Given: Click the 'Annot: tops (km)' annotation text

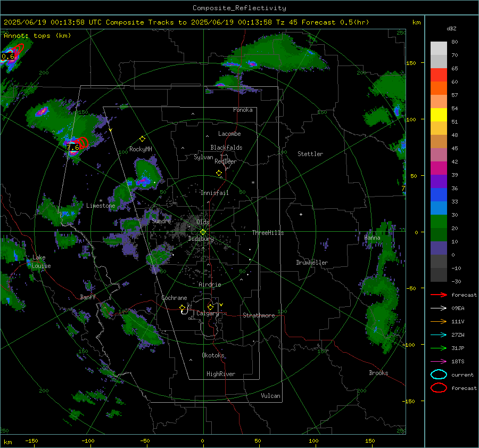Looking at the screenshot, I should coord(37,36).
